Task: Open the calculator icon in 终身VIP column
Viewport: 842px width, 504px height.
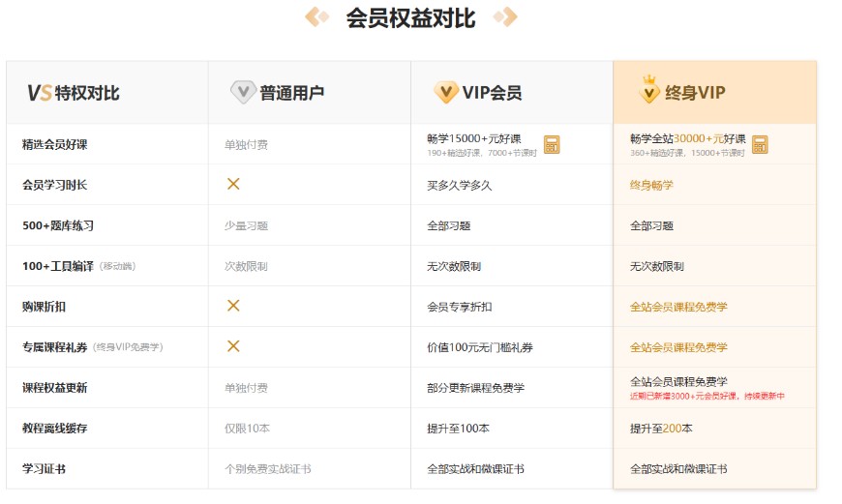Action: click(x=760, y=145)
